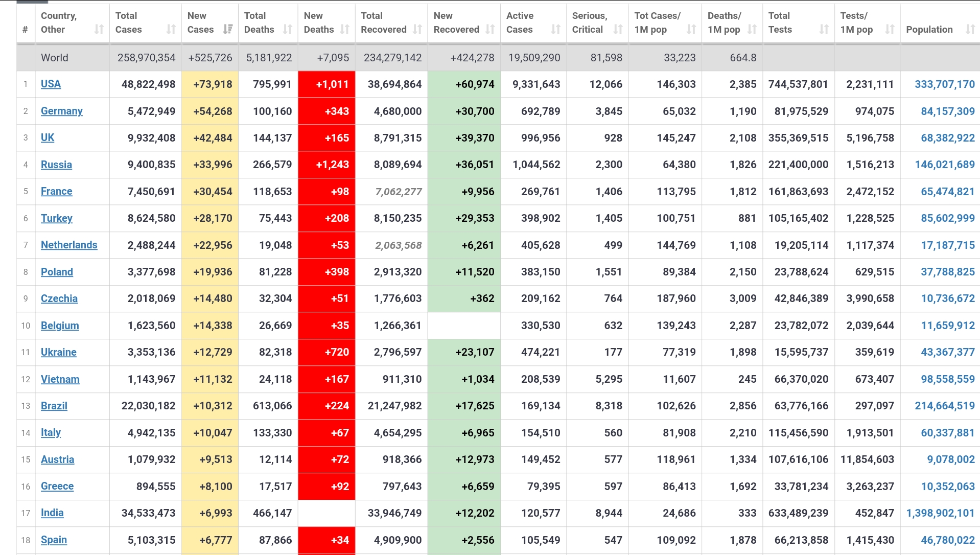Sort by Total Deaths using sort arrows
The width and height of the screenshot is (980, 555).
point(288,30)
